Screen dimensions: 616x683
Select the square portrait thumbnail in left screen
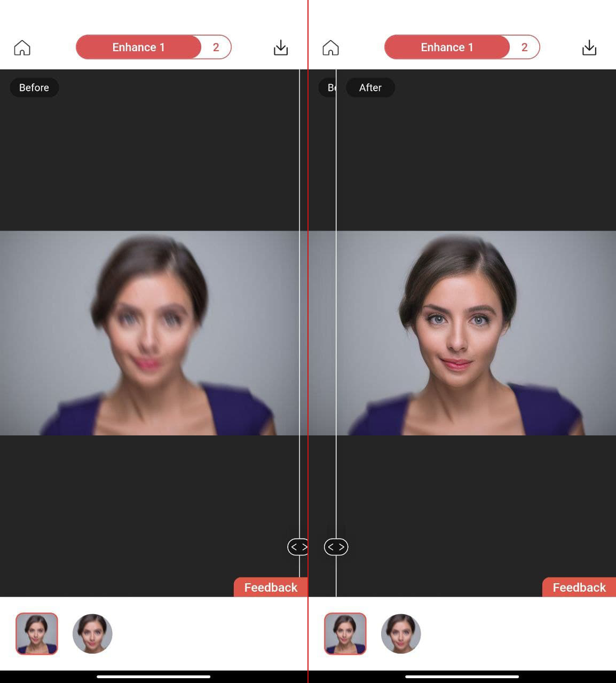37,633
